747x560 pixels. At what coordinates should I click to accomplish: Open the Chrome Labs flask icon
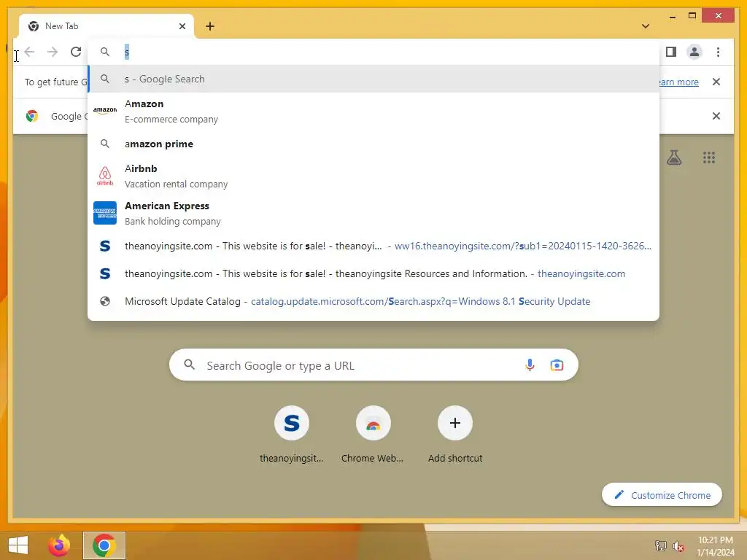[673, 157]
